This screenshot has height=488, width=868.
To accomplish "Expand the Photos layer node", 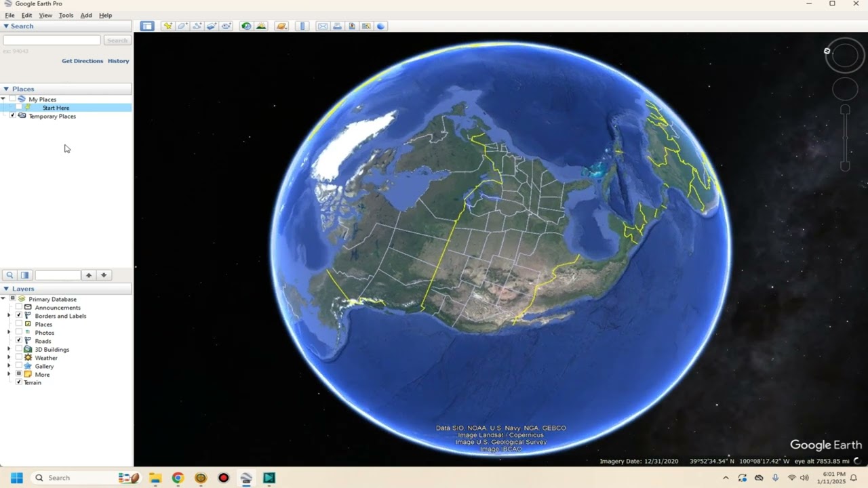I will tap(9, 333).
